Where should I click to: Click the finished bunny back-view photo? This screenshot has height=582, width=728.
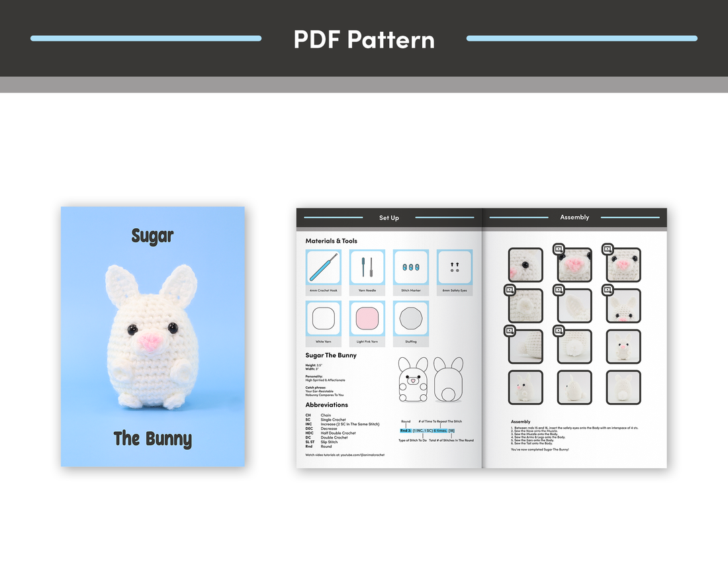[623, 388]
